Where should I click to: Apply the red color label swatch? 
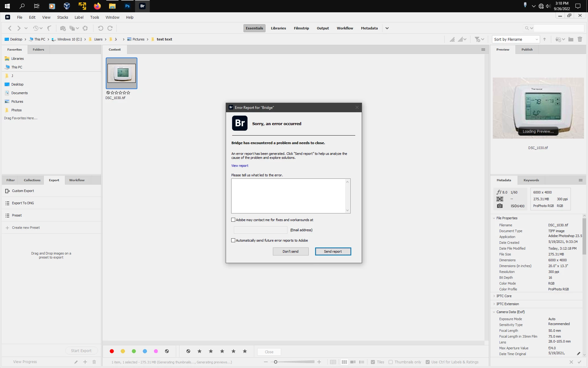point(112,351)
